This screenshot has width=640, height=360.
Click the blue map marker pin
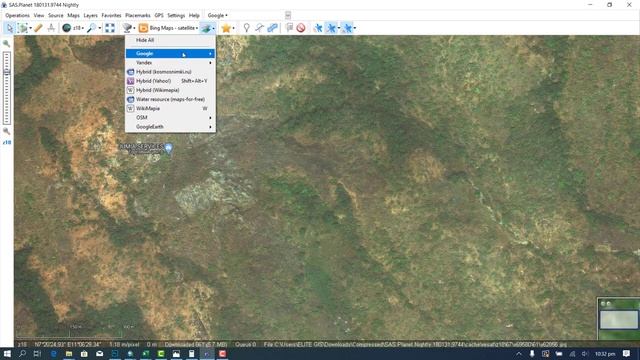tap(169, 148)
